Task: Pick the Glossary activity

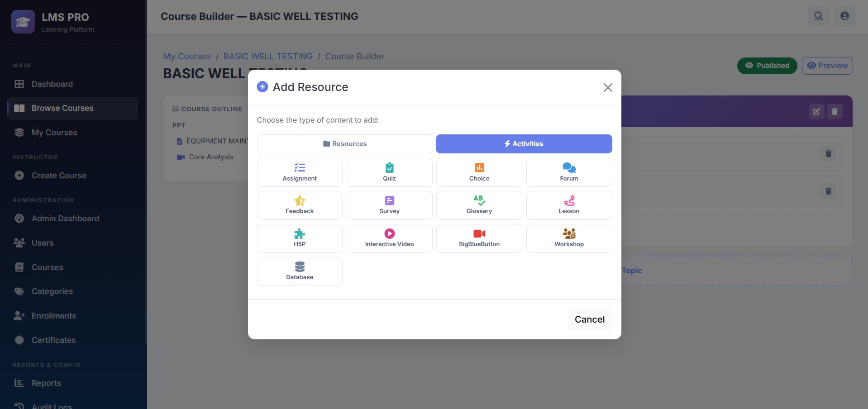Action: coord(479,205)
